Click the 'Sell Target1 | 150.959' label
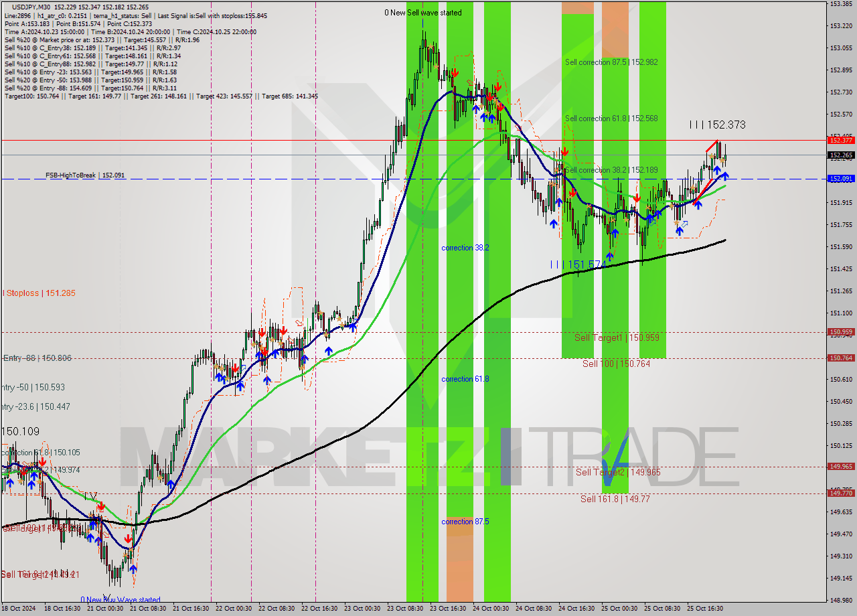 (x=617, y=337)
